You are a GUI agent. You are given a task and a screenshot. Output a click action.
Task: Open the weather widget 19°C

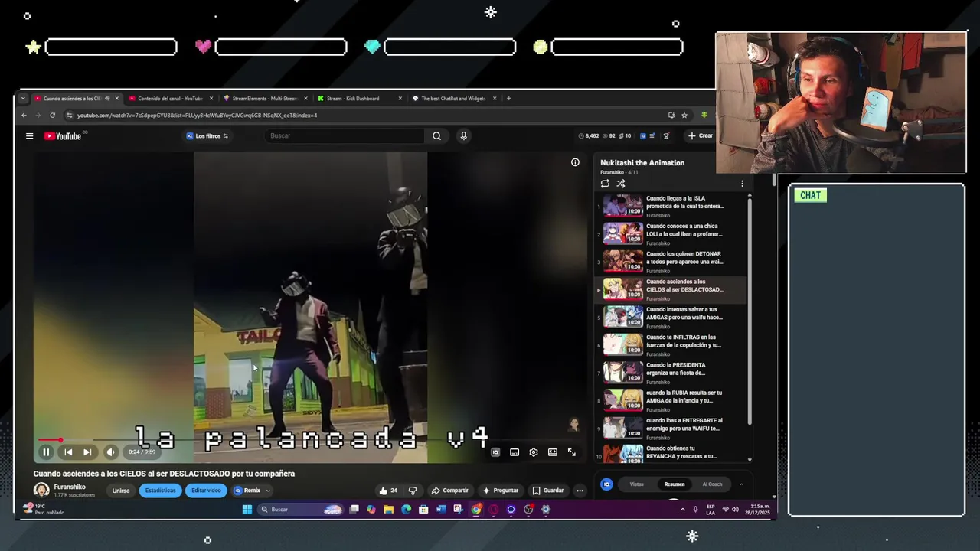point(44,509)
